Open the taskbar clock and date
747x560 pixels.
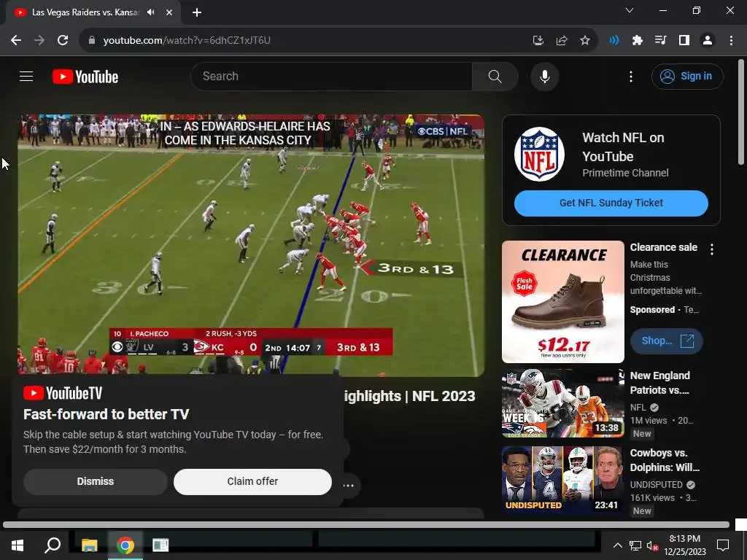(x=684, y=545)
